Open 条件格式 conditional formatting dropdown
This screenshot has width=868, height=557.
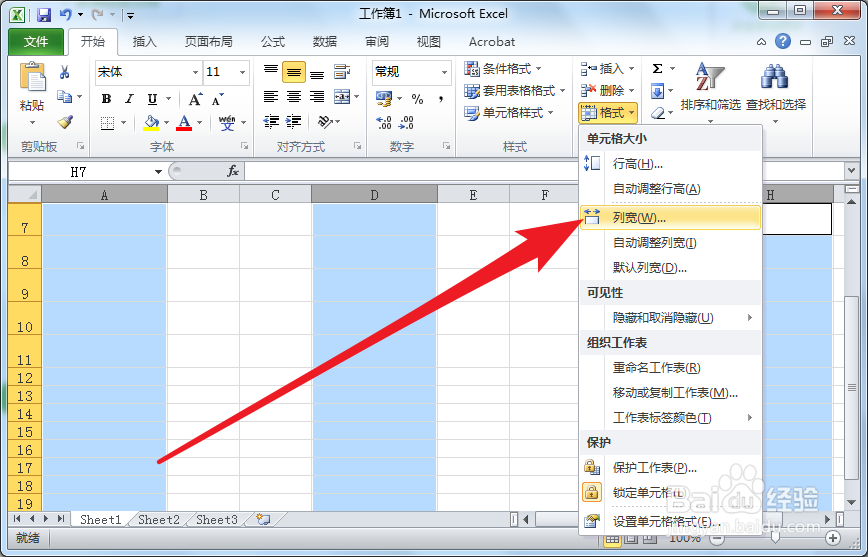[503, 69]
